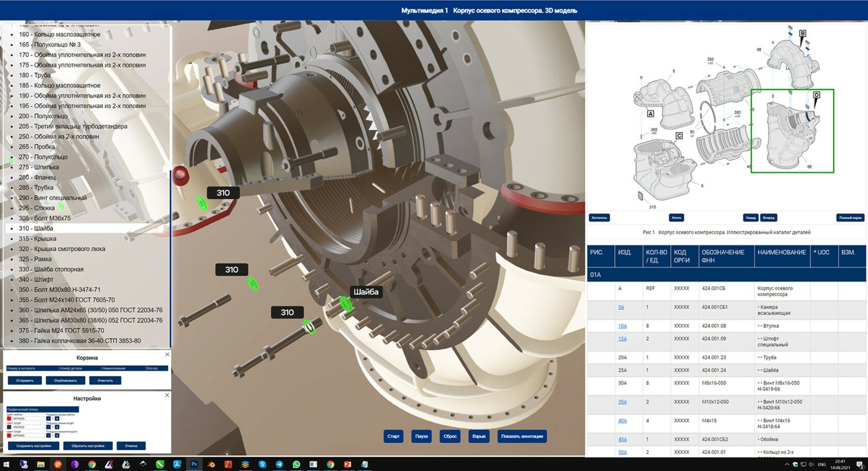Viewport: 868px width, 471px height.
Task: Go forward with Вперед button
Action: point(769,218)
